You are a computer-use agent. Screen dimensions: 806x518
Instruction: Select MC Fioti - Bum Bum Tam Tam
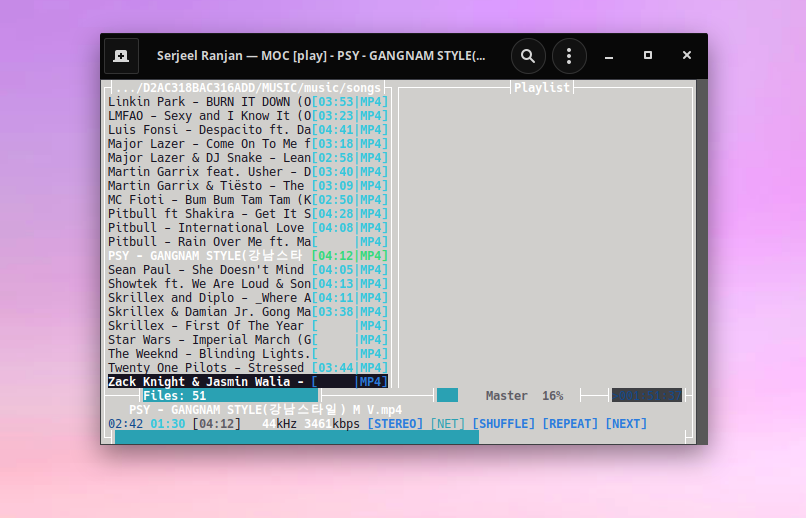tap(248, 200)
